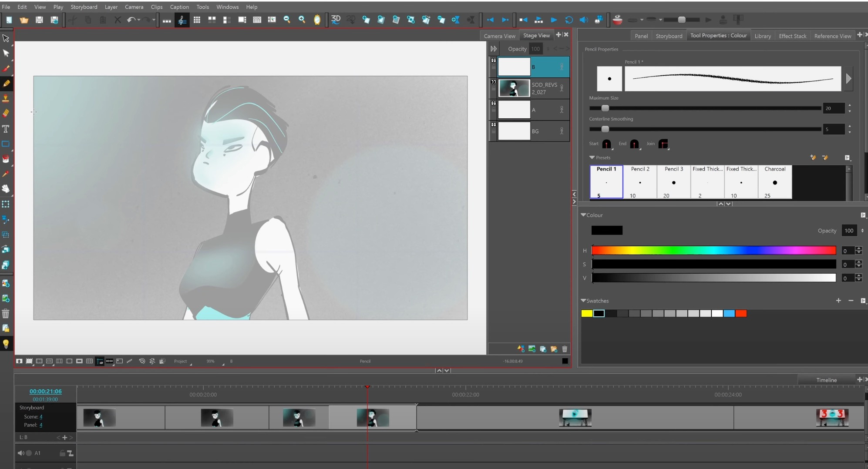Select the Hand pan tool
This screenshot has width=868, height=469.
click(x=6, y=188)
